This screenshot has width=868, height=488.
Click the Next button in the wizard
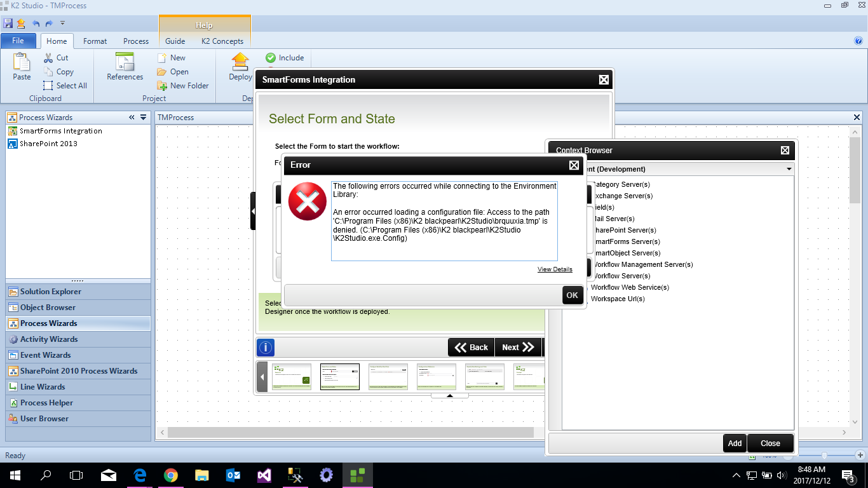tap(518, 348)
